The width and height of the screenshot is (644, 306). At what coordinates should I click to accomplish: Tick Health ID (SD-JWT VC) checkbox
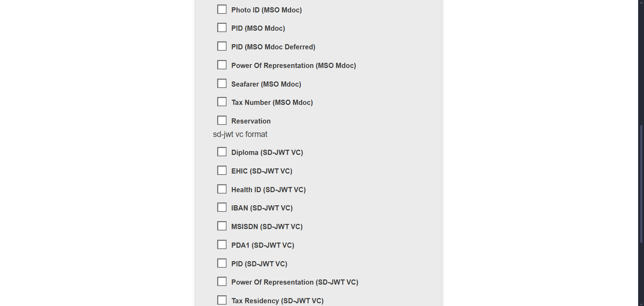coord(222,189)
